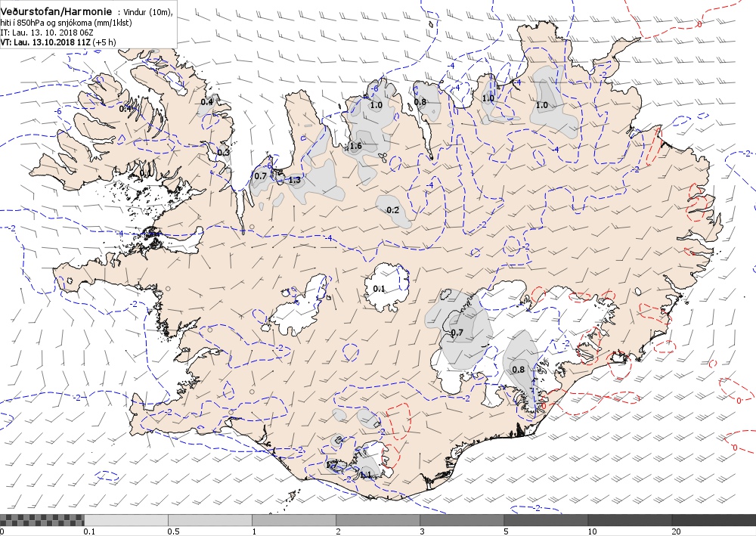Image resolution: width=756 pixels, height=536 pixels.
Task: Click the 2–3 legend swatch
Action: [x=378, y=519]
